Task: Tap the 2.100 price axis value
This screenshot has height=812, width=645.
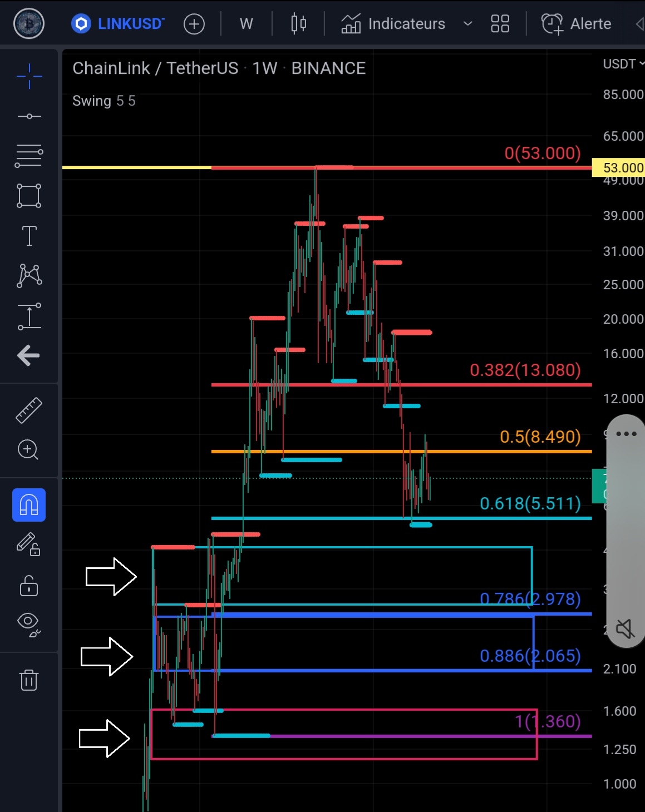Action: [x=620, y=669]
